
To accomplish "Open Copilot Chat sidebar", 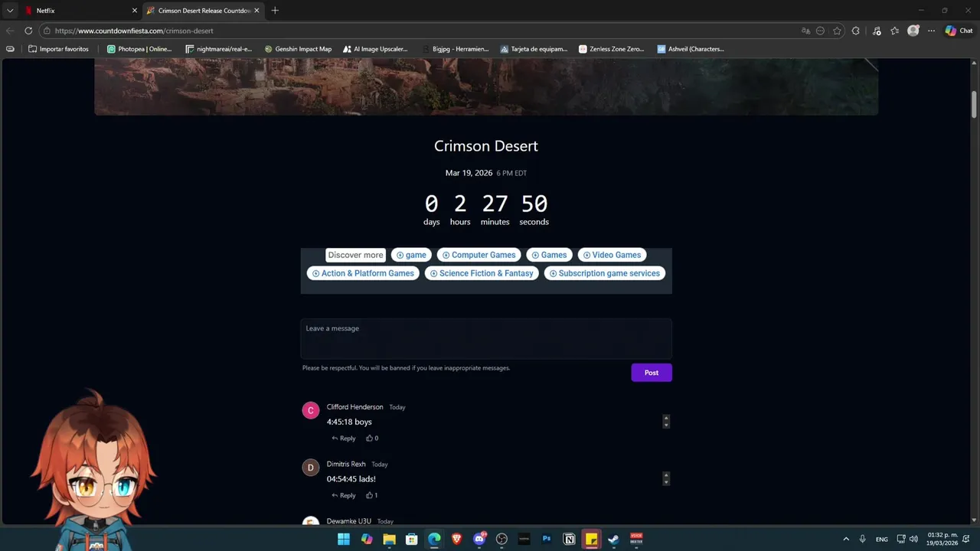I will [959, 31].
